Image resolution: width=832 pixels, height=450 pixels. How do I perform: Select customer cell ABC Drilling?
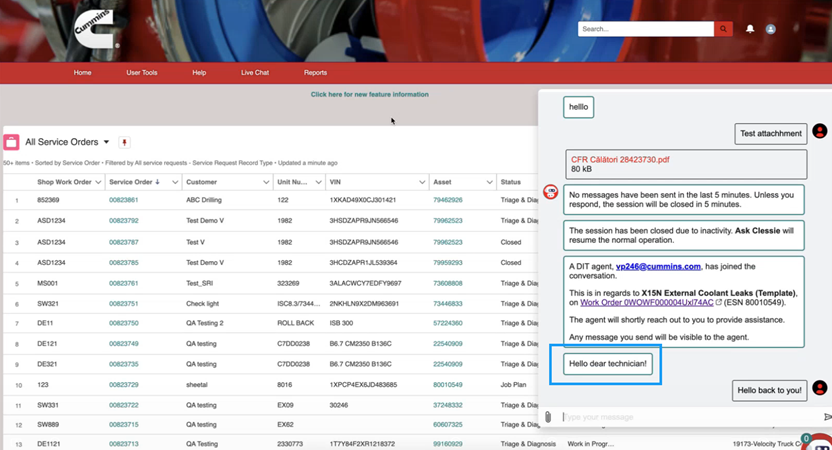pyautogui.click(x=204, y=200)
